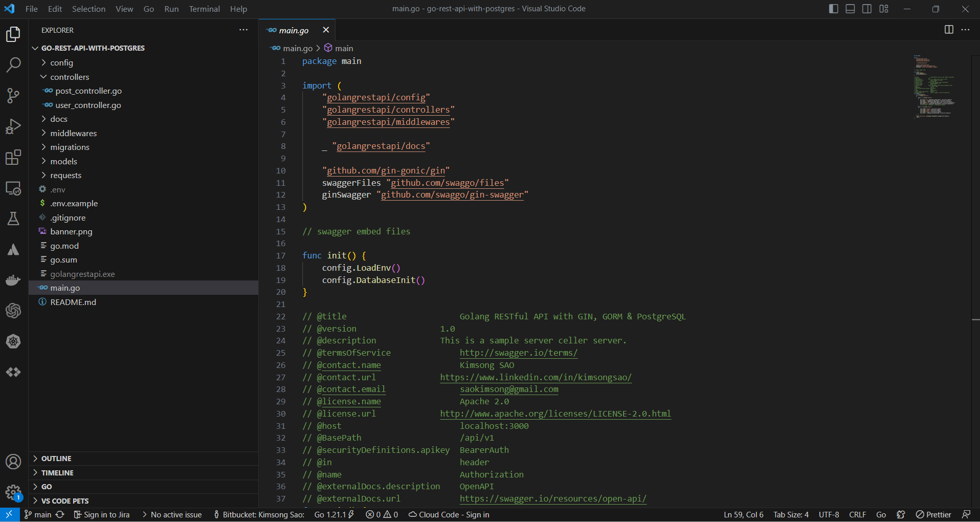Open the Explorer view in activity bar
The image size is (980, 522).
coord(13,34)
